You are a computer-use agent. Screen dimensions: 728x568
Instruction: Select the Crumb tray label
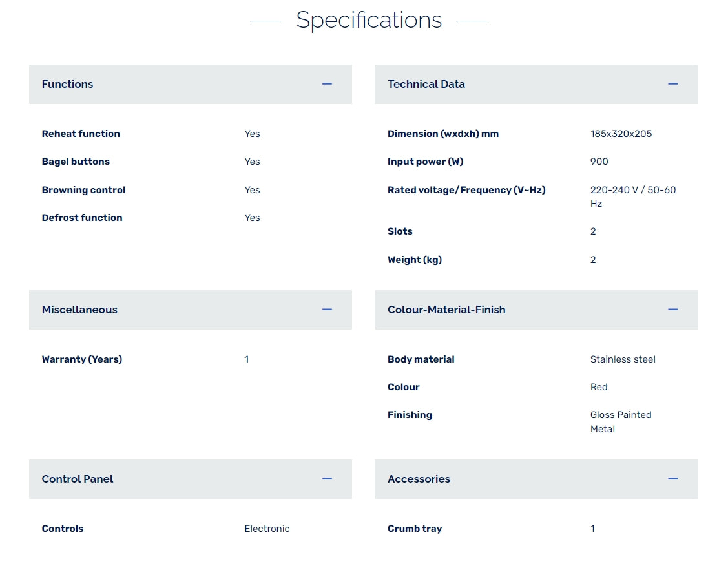[415, 529]
